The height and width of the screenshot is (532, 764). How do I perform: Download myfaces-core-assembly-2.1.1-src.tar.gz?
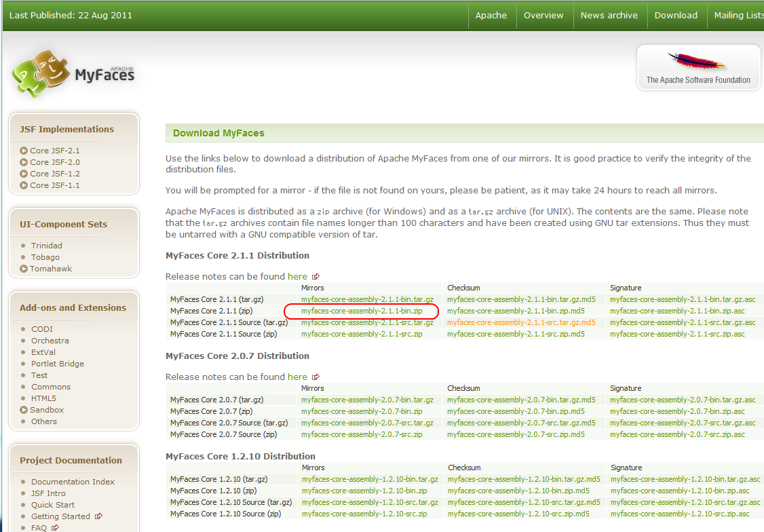tap(367, 322)
